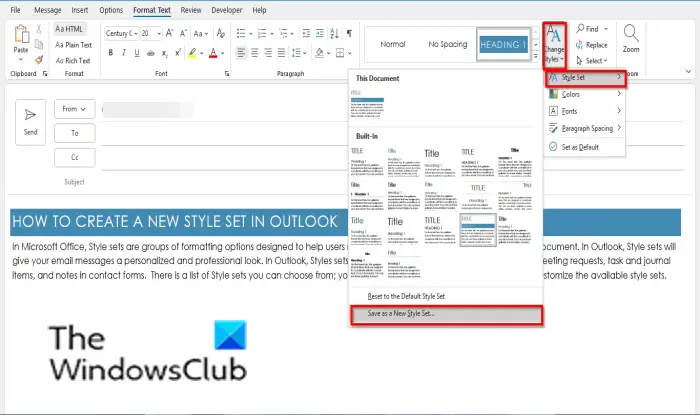
Task: Open the File tab
Action: (15, 9)
